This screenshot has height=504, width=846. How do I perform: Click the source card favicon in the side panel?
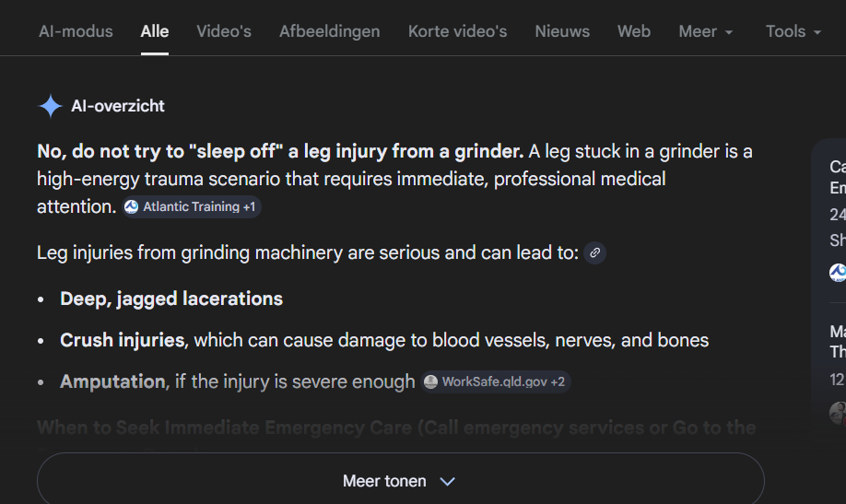pos(838,272)
